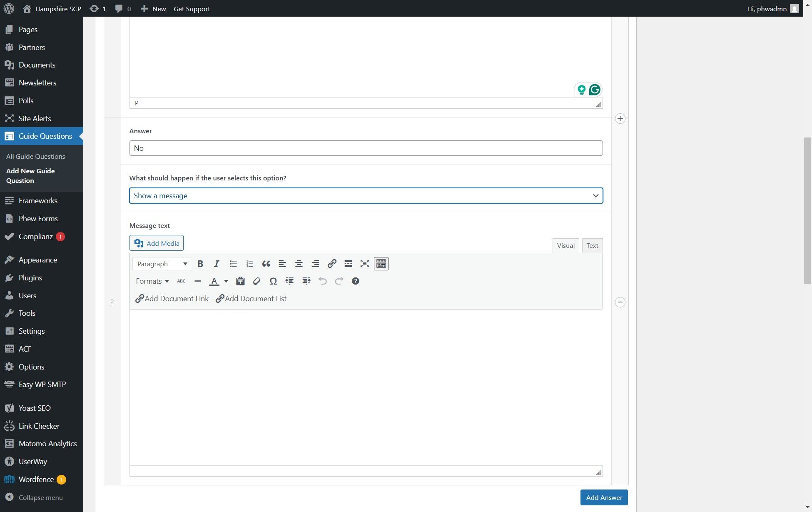Open the Paragraph format dropdown

(x=162, y=264)
